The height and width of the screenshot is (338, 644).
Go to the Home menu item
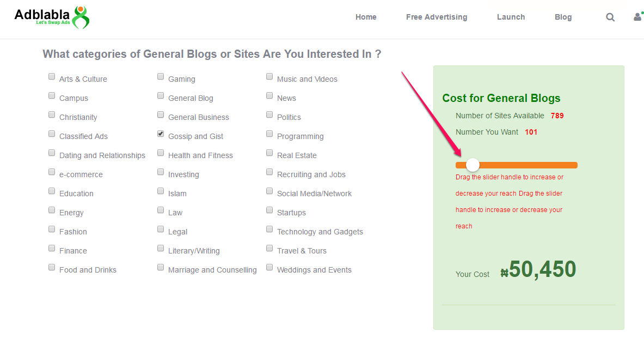pos(366,17)
